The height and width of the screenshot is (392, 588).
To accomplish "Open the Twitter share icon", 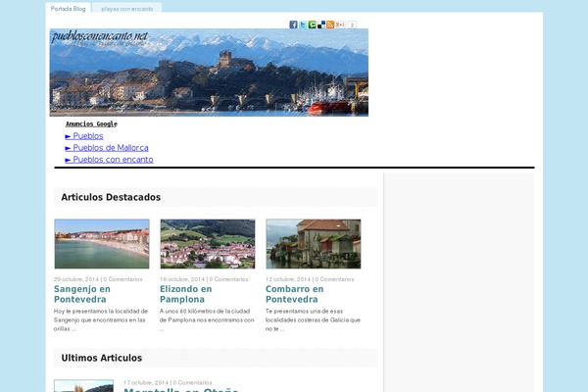I will pos(303,24).
